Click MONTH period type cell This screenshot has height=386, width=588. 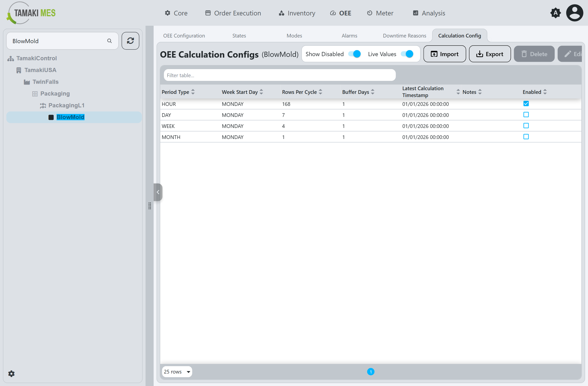point(171,137)
